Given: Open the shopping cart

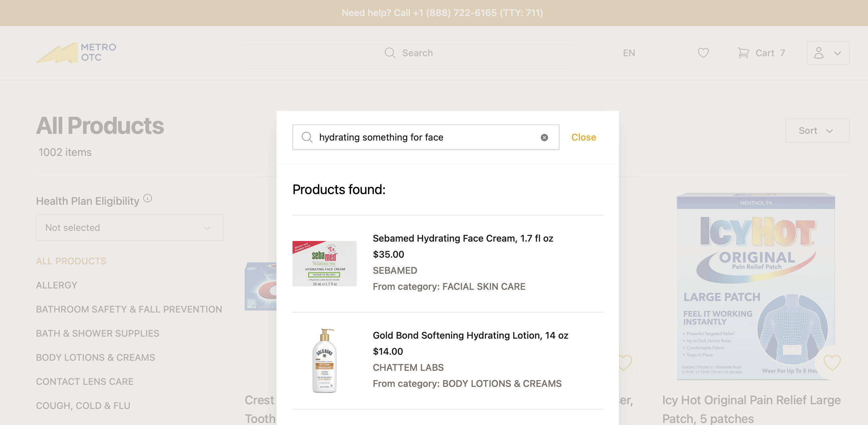Looking at the screenshot, I should click(761, 53).
